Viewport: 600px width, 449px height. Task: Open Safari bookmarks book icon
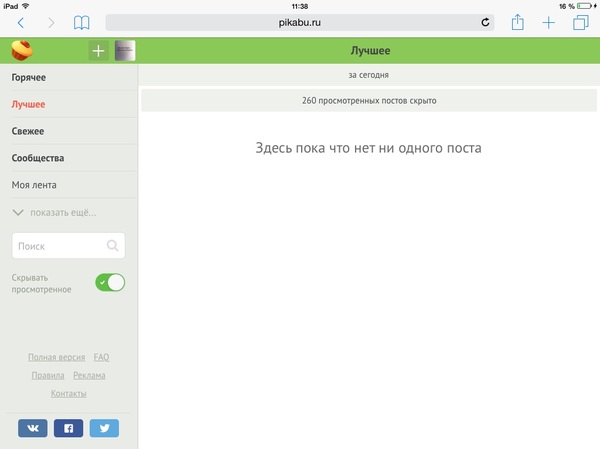coord(81,22)
